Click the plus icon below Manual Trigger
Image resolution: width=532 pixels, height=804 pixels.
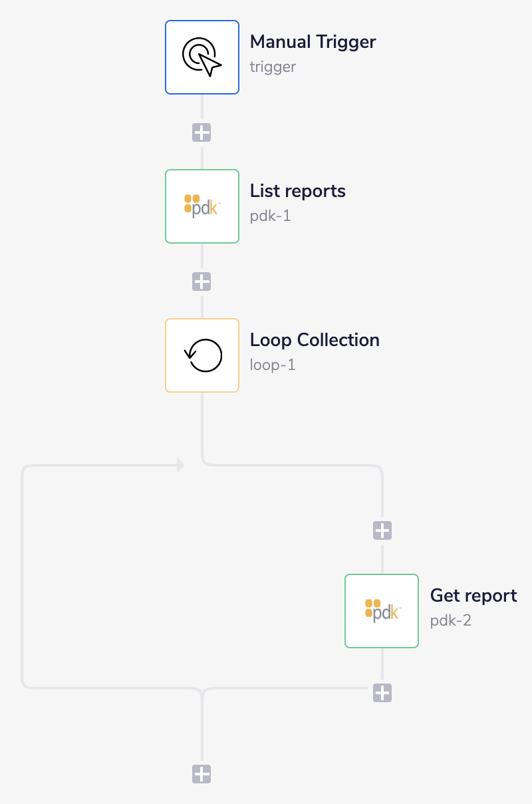pyautogui.click(x=201, y=132)
